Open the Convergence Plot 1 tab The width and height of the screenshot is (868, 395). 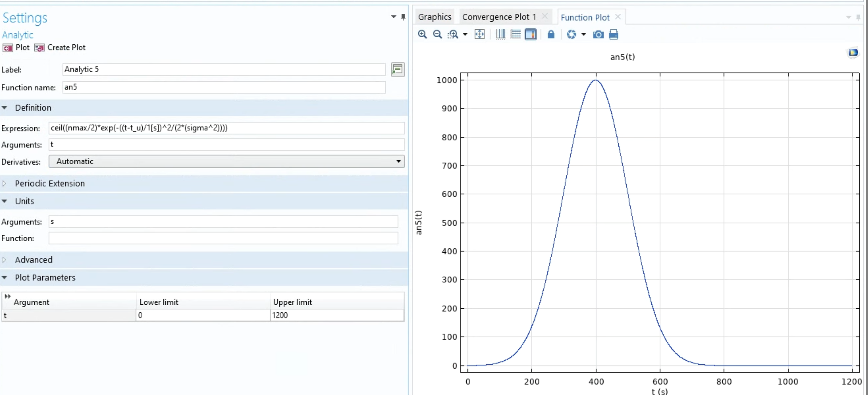(x=499, y=17)
